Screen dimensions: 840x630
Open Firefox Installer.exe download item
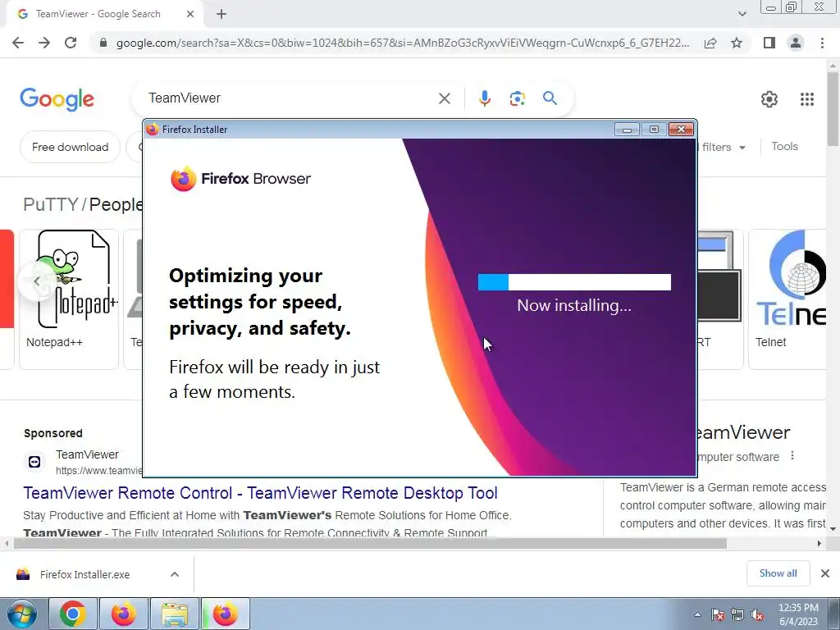(x=84, y=574)
